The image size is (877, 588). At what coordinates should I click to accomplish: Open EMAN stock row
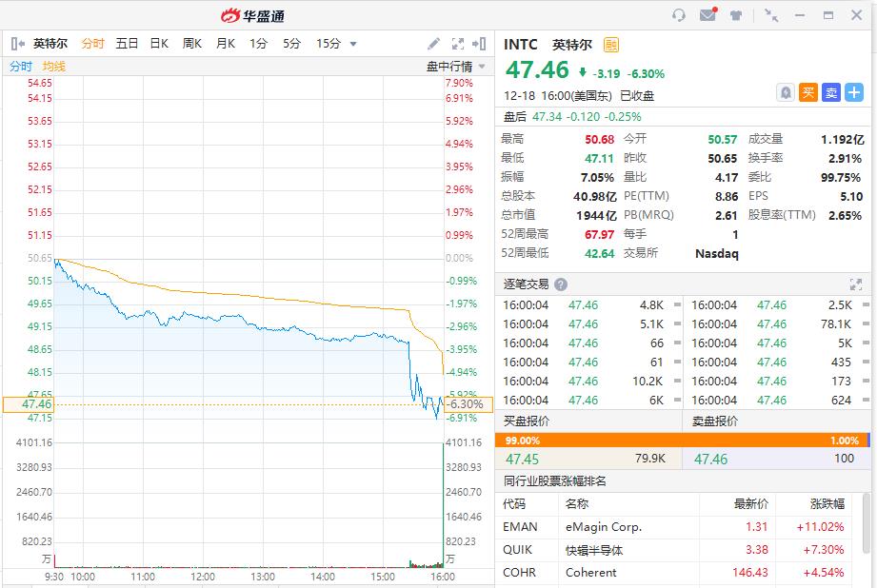pos(673,527)
